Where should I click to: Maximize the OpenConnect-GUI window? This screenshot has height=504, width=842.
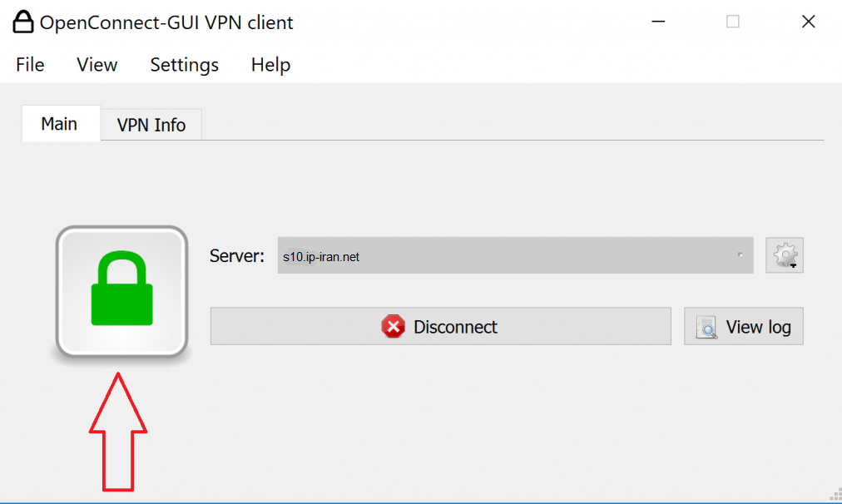click(732, 22)
